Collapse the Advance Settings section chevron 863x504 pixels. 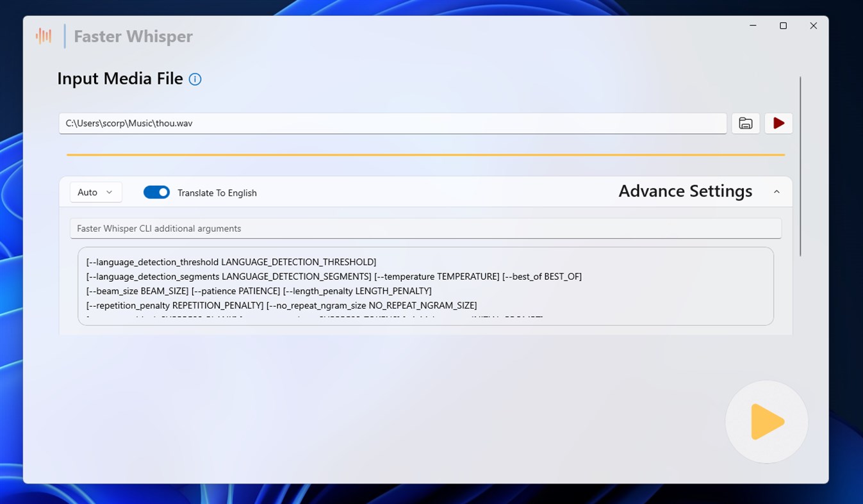tap(777, 191)
